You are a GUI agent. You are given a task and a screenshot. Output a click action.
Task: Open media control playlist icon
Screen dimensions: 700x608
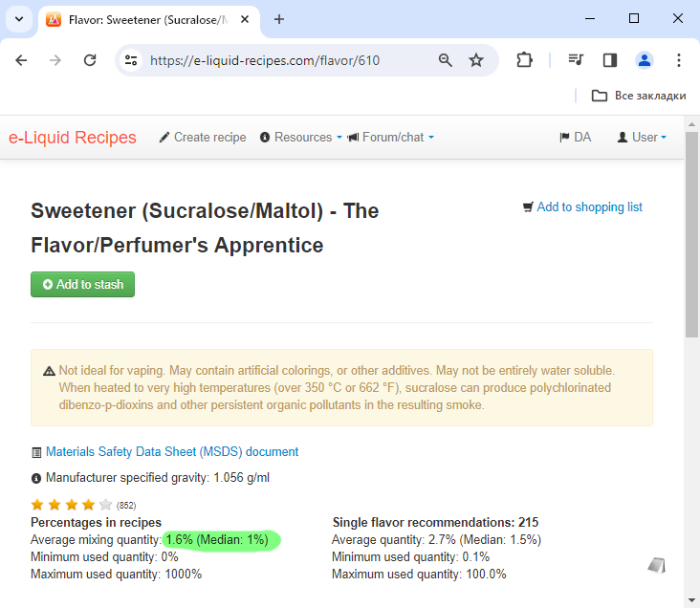point(576,60)
